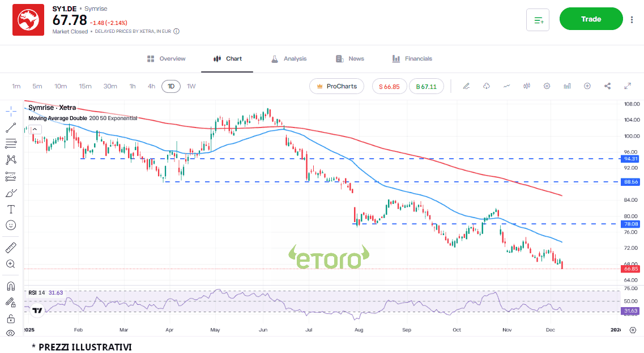
Task: Open the candlestick chart type selector
Action: tap(527, 86)
